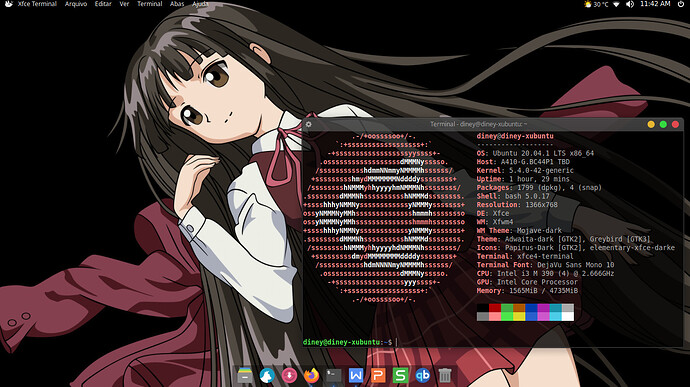
Task: Click the terminal command prompt line
Action: (x=493, y=342)
